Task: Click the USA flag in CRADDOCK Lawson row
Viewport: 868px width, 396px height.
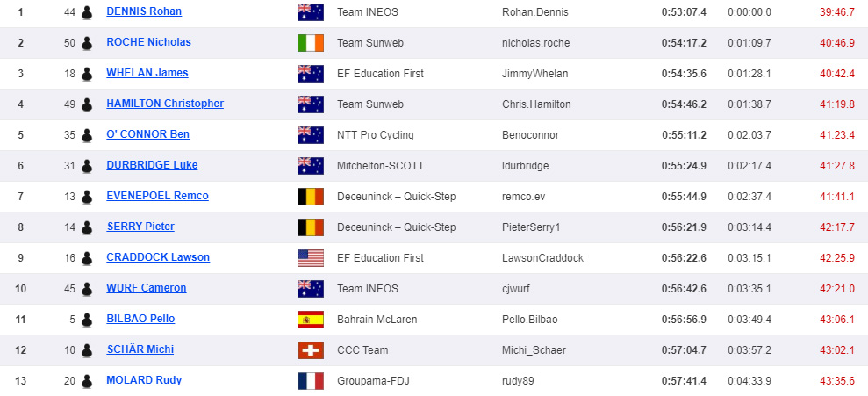Action: pyautogui.click(x=311, y=258)
